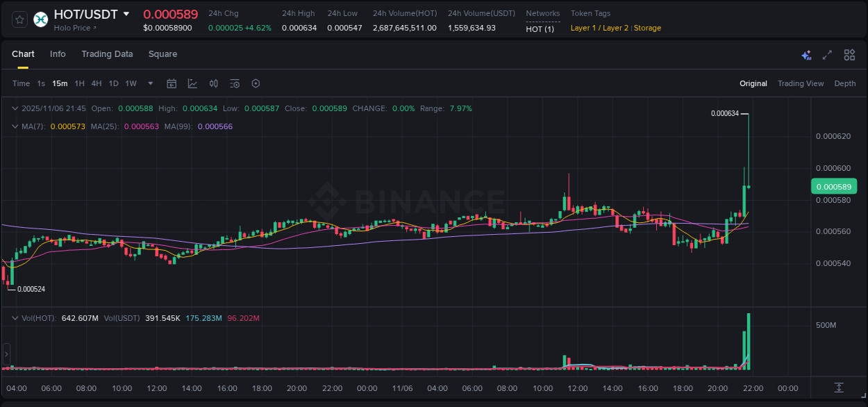Open the HOT/USDT pair dropdown
868x407 pixels.
(x=126, y=13)
